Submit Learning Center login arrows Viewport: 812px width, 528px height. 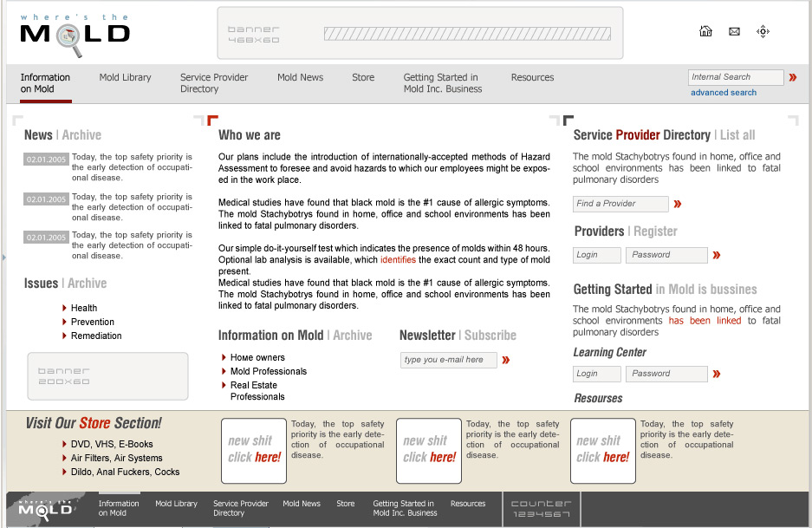tap(717, 374)
